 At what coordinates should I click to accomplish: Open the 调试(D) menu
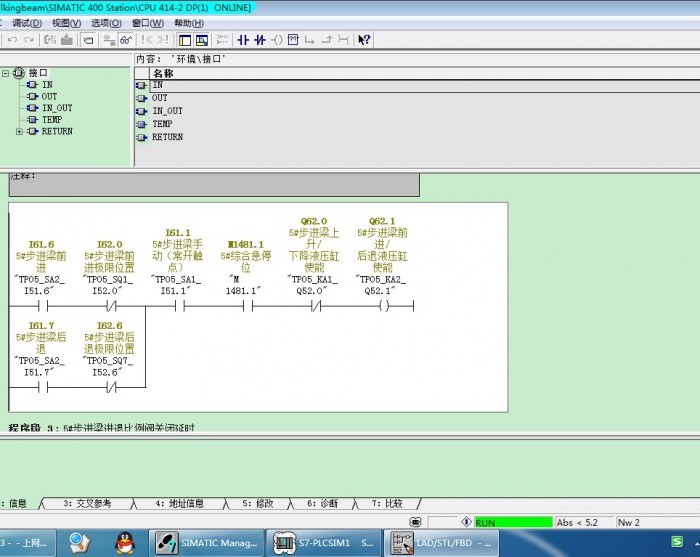point(27,22)
